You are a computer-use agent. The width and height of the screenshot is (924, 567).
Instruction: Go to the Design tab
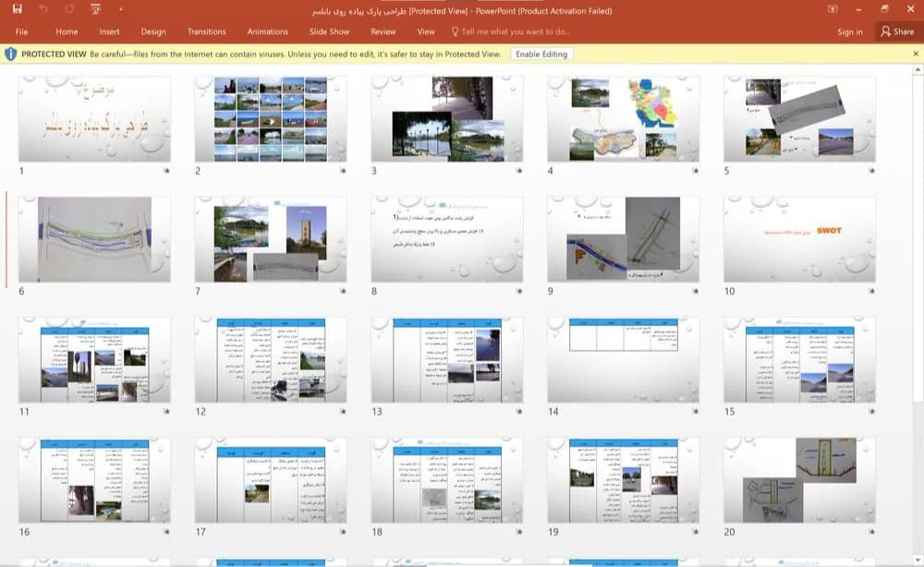click(x=153, y=31)
